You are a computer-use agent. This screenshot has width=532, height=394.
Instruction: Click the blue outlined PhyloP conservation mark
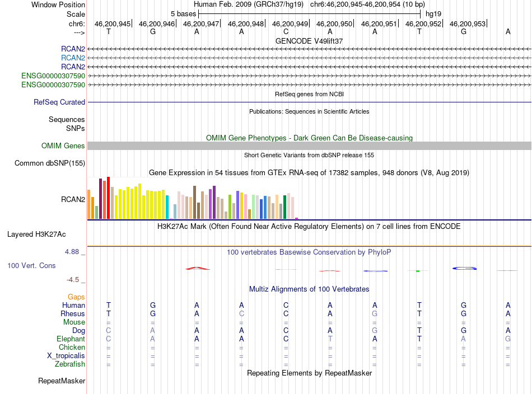click(464, 268)
